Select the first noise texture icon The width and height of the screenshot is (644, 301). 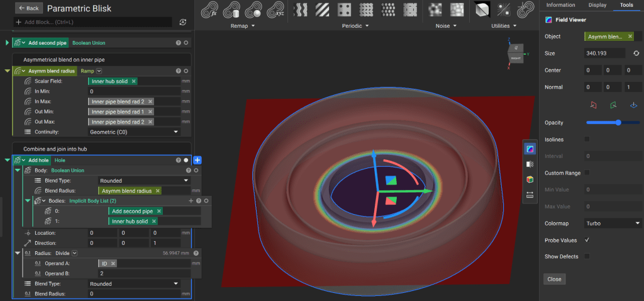(434, 10)
